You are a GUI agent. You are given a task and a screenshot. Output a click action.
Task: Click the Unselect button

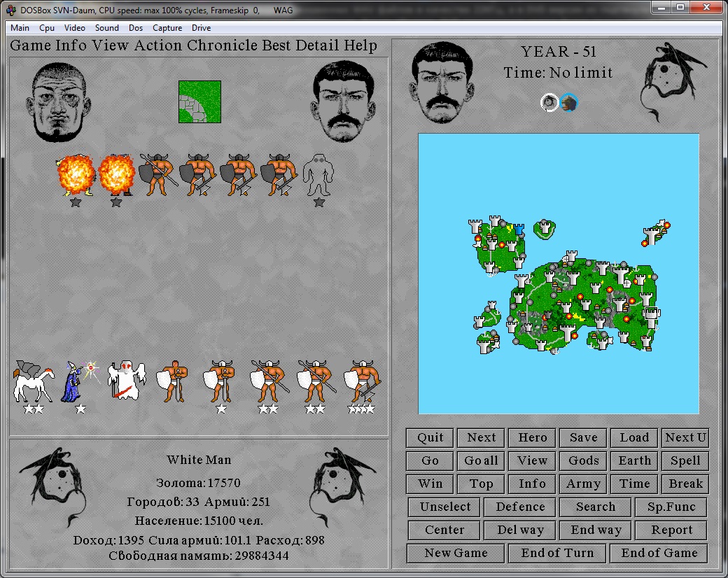click(x=444, y=507)
